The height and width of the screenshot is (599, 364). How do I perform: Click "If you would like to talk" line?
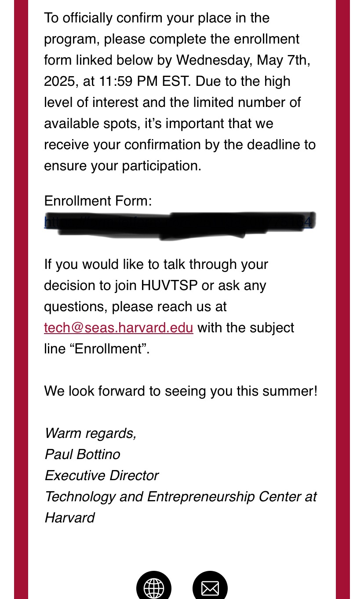coord(156,265)
